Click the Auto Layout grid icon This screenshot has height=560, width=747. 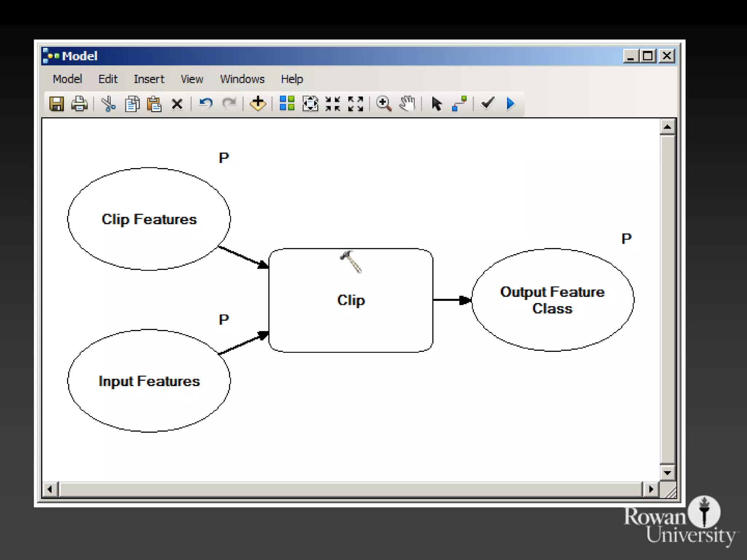287,104
